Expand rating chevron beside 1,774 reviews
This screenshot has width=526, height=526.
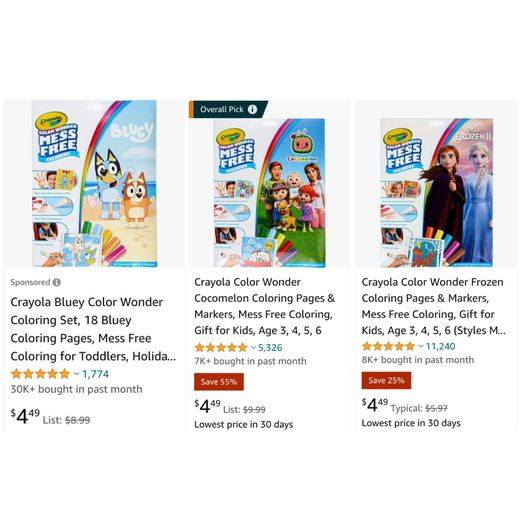pyautogui.click(x=76, y=374)
